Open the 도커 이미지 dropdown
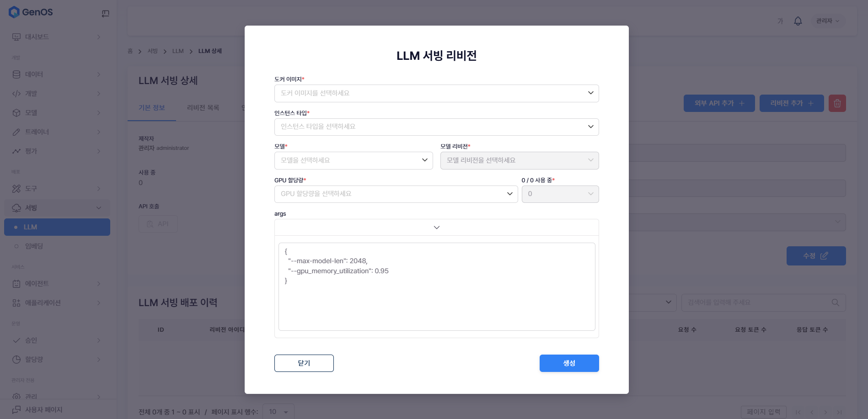This screenshot has width=868, height=419. coord(436,93)
